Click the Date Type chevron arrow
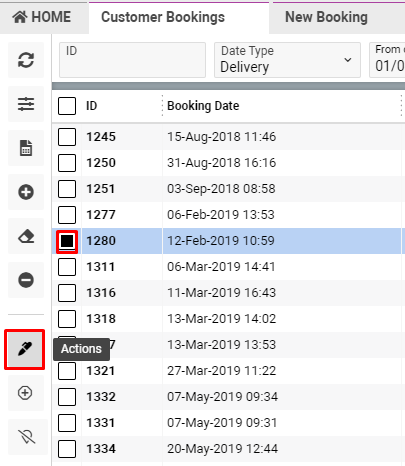 coord(348,60)
